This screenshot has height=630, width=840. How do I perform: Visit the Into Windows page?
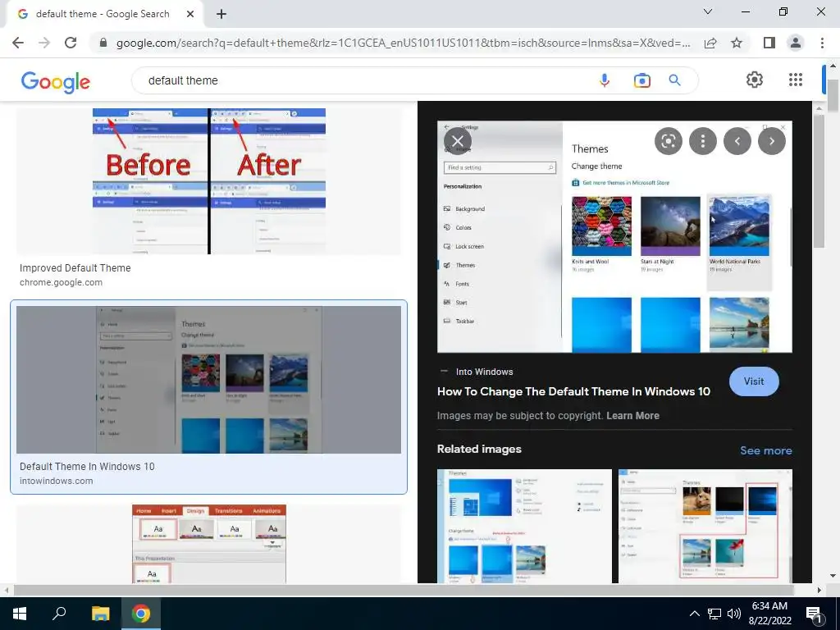tap(754, 381)
